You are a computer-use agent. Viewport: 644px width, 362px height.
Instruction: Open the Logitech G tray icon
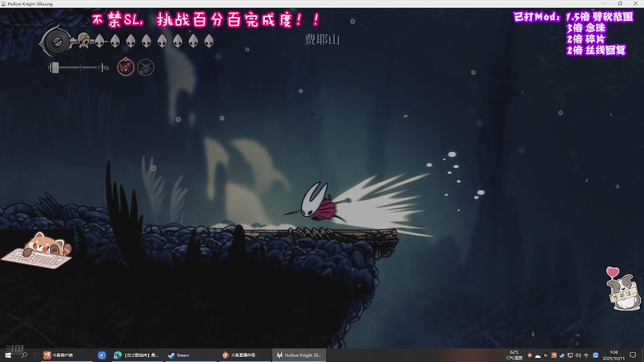[x=546, y=356]
